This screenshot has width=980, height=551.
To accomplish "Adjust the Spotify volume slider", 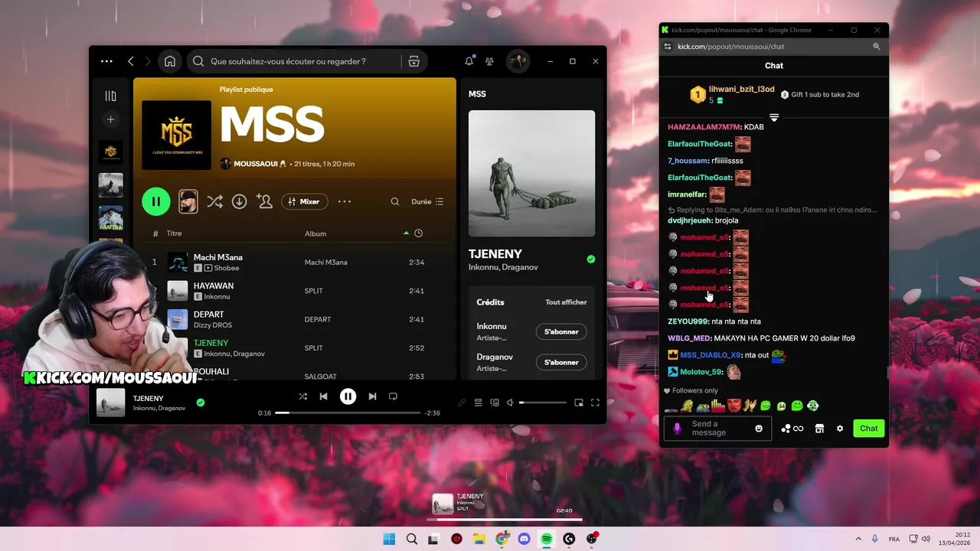I will coord(543,403).
